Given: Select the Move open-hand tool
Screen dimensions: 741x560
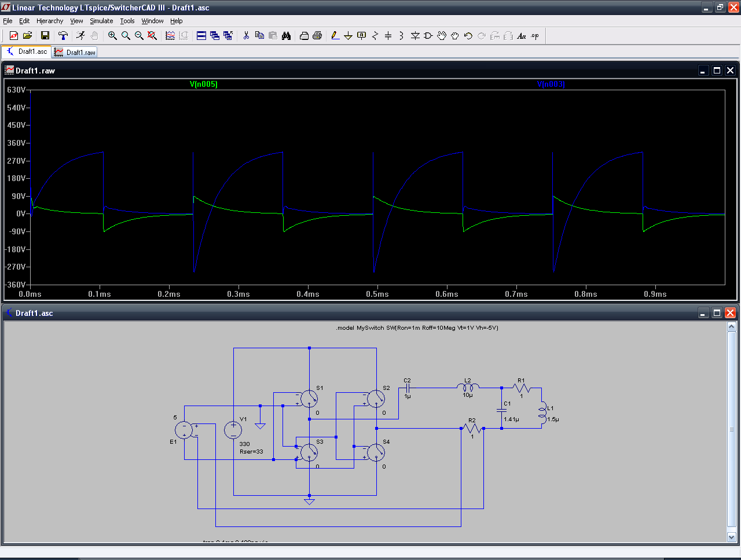Looking at the screenshot, I should (x=442, y=36).
